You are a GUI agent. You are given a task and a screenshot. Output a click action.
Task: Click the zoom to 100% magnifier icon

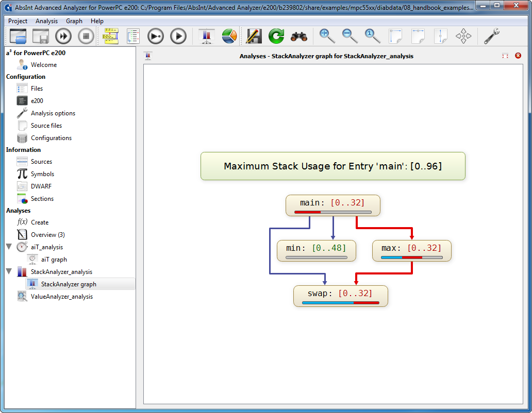click(x=373, y=36)
